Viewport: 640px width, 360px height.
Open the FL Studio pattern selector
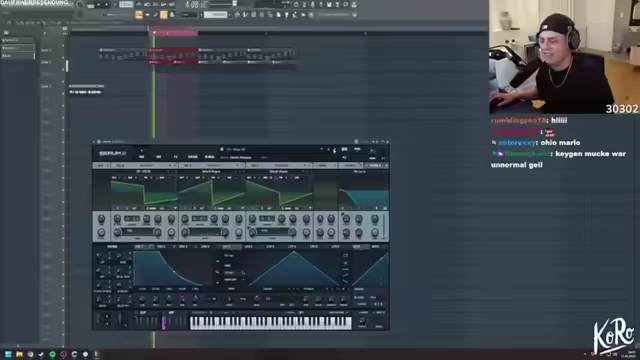tap(216, 15)
